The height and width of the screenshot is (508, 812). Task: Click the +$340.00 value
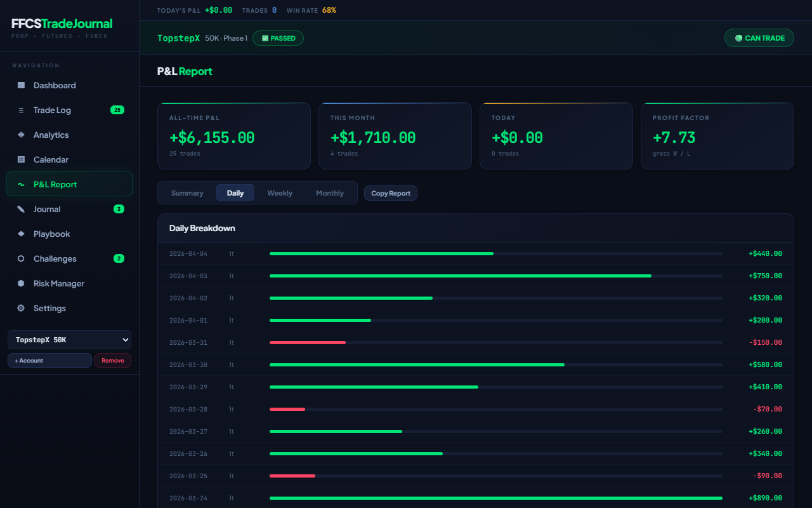tap(765, 453)
